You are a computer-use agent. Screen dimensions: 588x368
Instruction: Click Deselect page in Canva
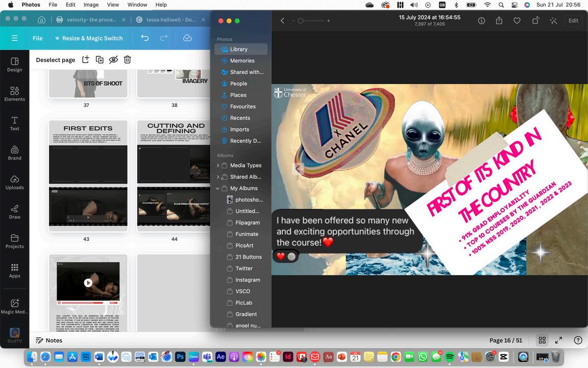click(56, 60)
